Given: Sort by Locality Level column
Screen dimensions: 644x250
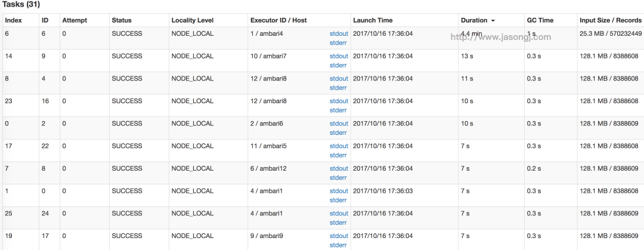Looking at the screenshot, I should click(x=192, y=20).
